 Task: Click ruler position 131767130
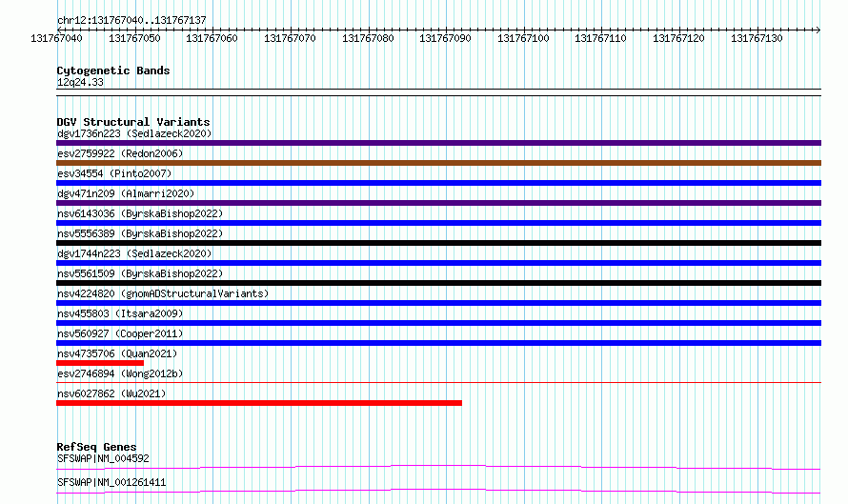(x=757, y=38)
